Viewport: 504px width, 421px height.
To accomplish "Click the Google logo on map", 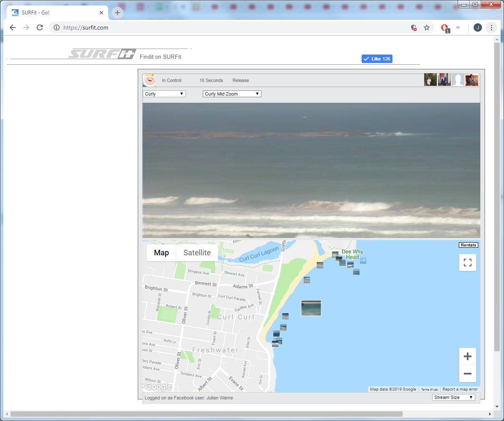I will coord(158,386).
